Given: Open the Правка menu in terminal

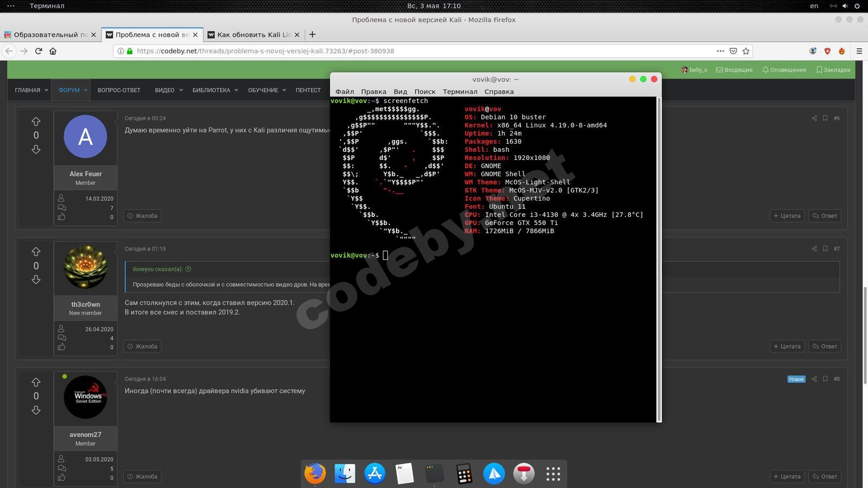Looking at the screenshot, I should coord(373,92).
